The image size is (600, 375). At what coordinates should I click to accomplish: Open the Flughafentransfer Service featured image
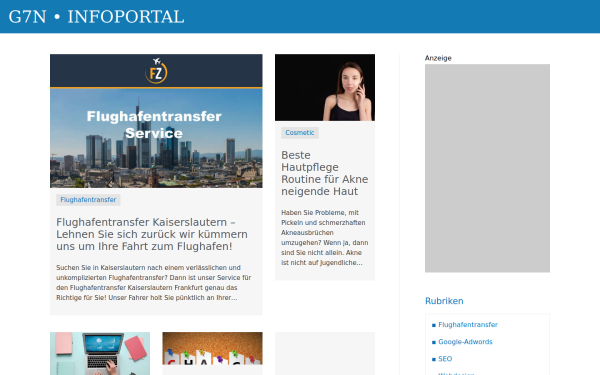pos(156,121)
